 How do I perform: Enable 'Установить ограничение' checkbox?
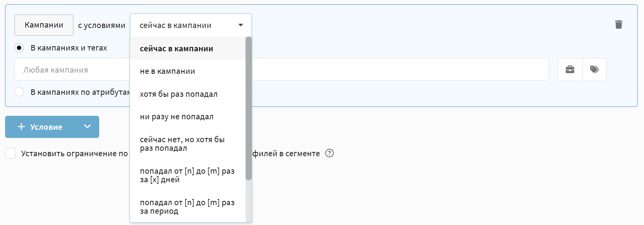click(x=11, y=153)
